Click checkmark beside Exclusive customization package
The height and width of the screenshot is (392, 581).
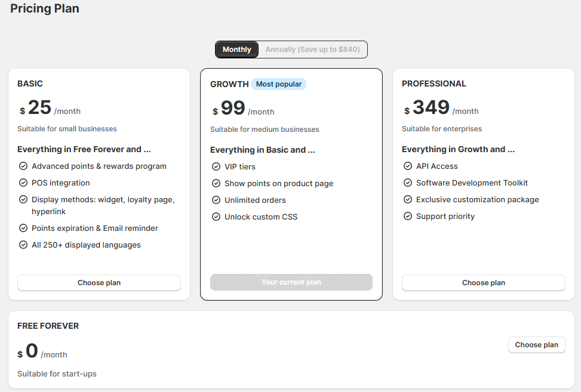408,200
